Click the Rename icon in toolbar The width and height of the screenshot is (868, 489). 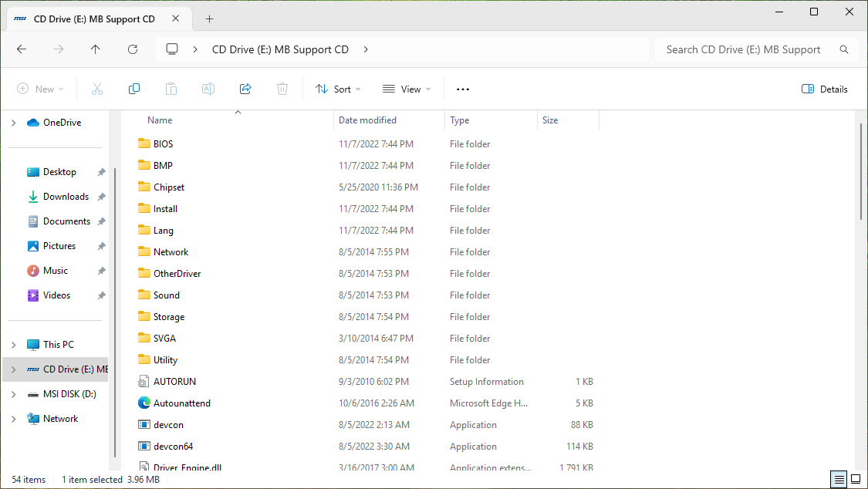click(x=208, y=89)
